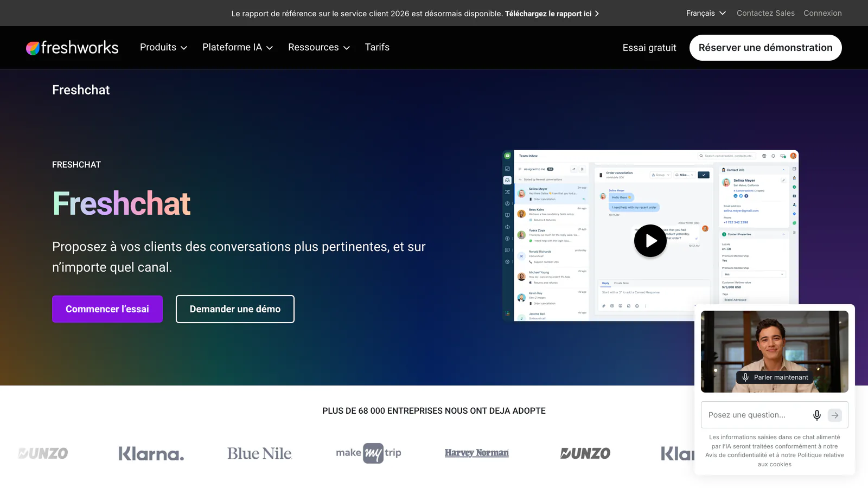The height and width of the screenshot is (488, 868).
Task: Click the Blue Nile logo
Action: (259, 453)
